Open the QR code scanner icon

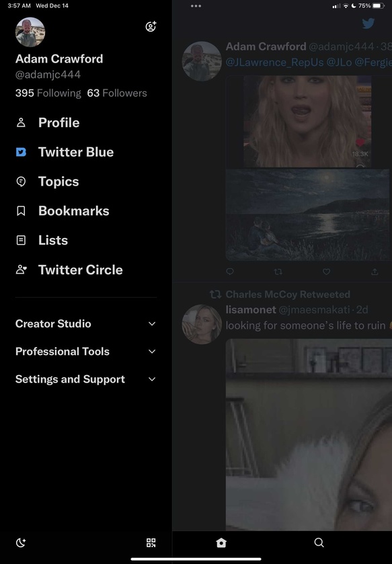pyautogui.click(x=151, y=542)
